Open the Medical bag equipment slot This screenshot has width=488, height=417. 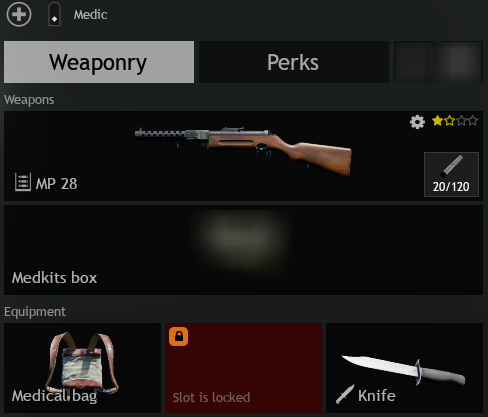click(82, 368)
